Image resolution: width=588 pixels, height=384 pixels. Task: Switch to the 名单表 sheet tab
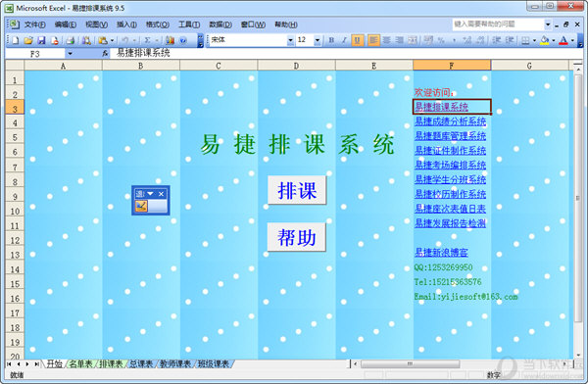click(80, 363)
